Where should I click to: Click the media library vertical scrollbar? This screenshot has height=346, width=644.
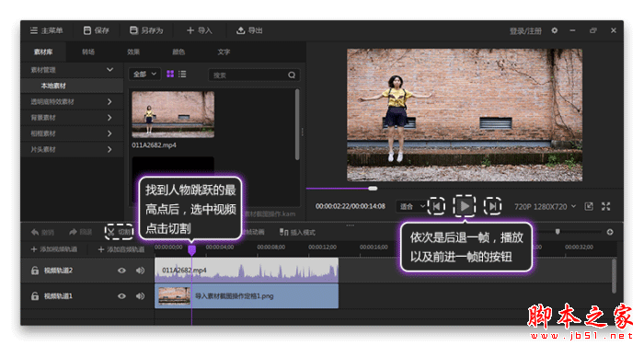pos(297,124)
